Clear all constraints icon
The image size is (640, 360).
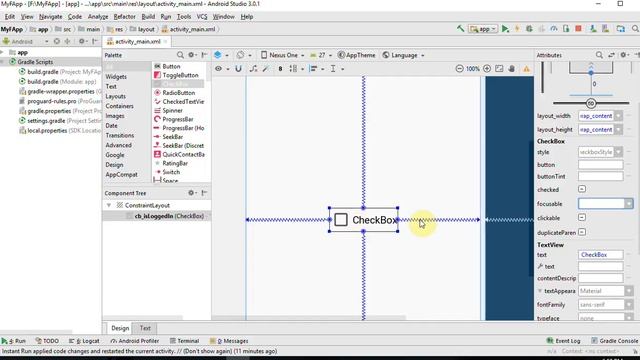tap(253, 69)
